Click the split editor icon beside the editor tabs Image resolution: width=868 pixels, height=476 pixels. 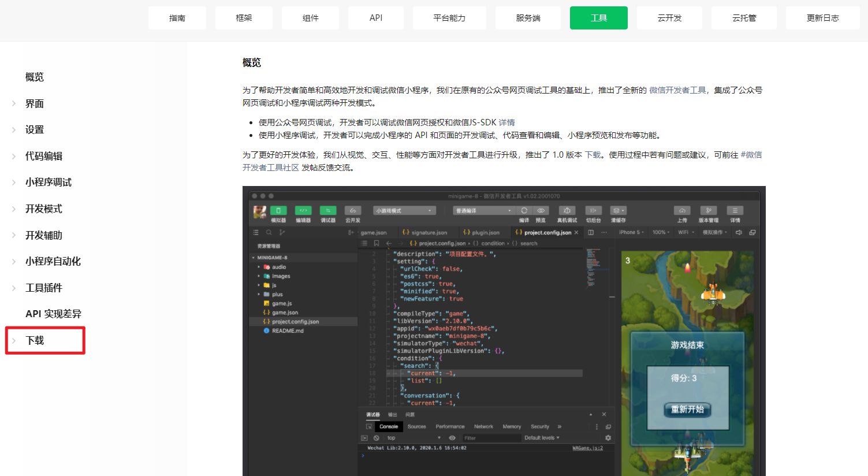pos(591,232)
